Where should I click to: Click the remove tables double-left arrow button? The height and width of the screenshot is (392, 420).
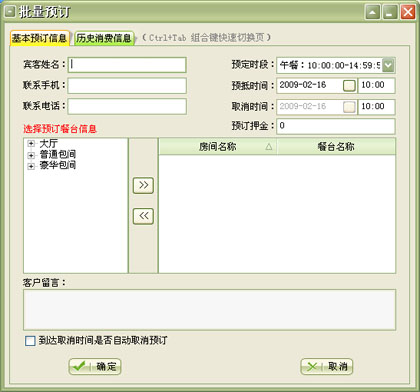pyautogui.click(x=143, y=216)
